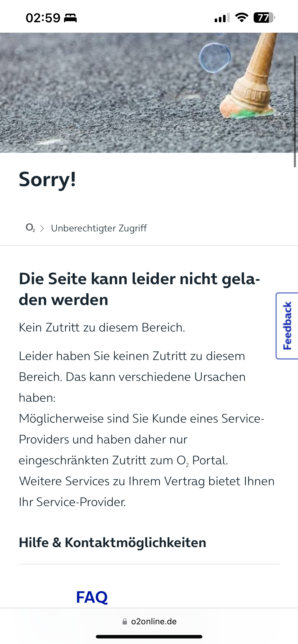This screenshot has width=298, height=644.
Task: Tap the Wi-Fi icon in status bar
Action: (241, 17)
